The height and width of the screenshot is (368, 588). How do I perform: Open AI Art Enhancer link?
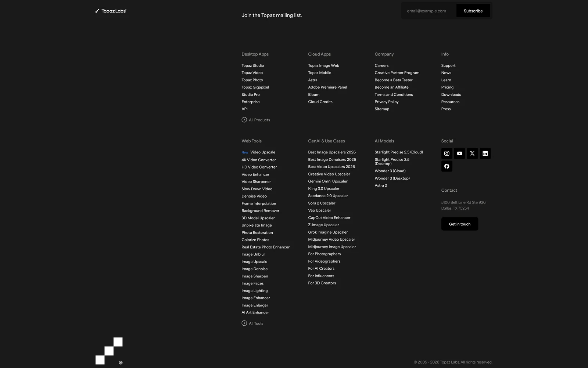click(255, 312)
